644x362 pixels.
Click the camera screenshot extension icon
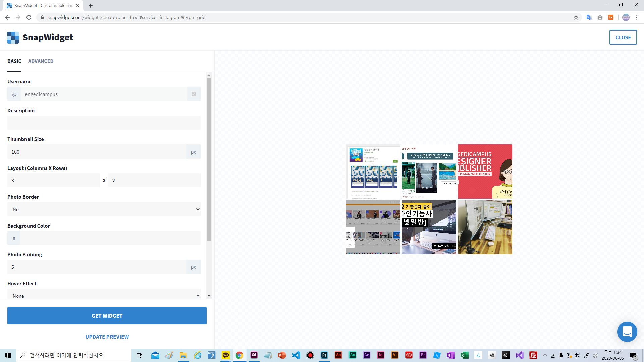(x=600, y=17)
